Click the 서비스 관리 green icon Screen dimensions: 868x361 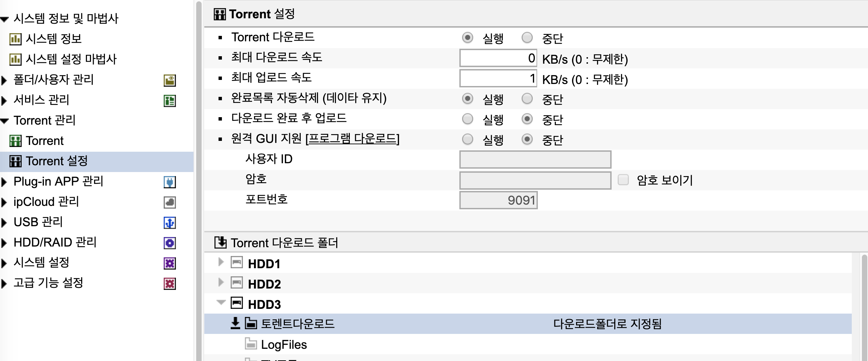point(170,101)
